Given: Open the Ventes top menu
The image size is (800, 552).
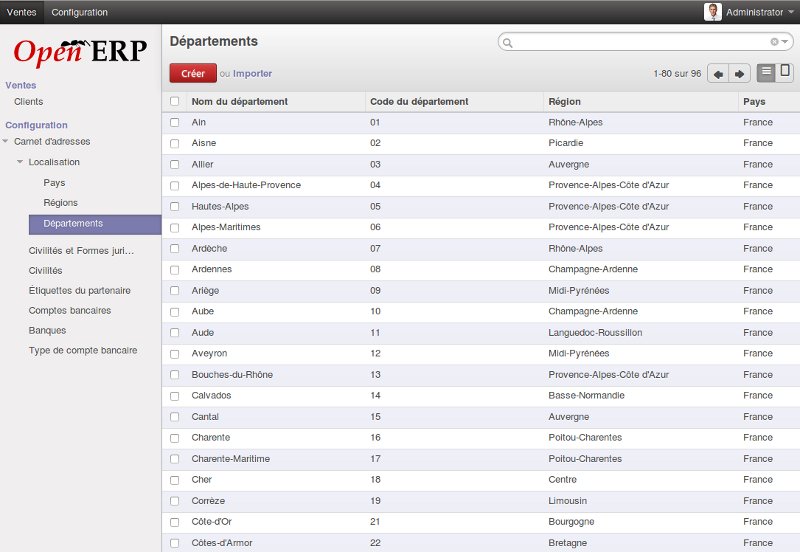Looking at the screenshot, I should (x=22, y=12).
